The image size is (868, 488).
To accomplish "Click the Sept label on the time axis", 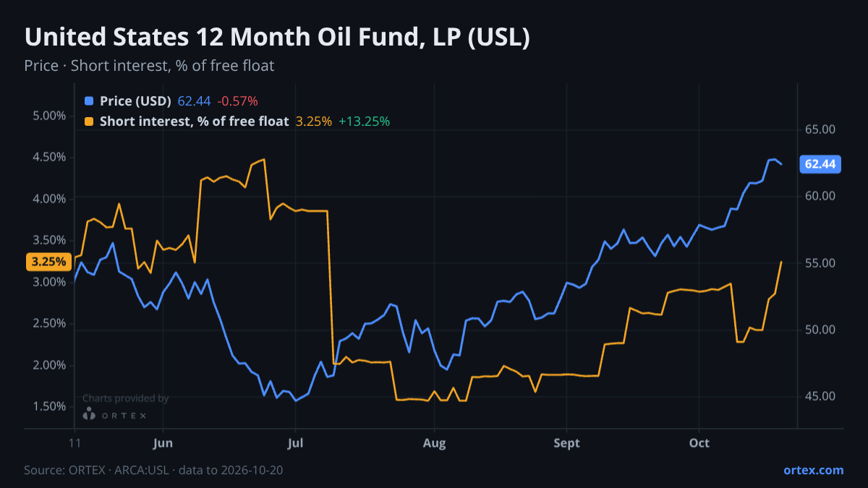I will tap(567, 443).
